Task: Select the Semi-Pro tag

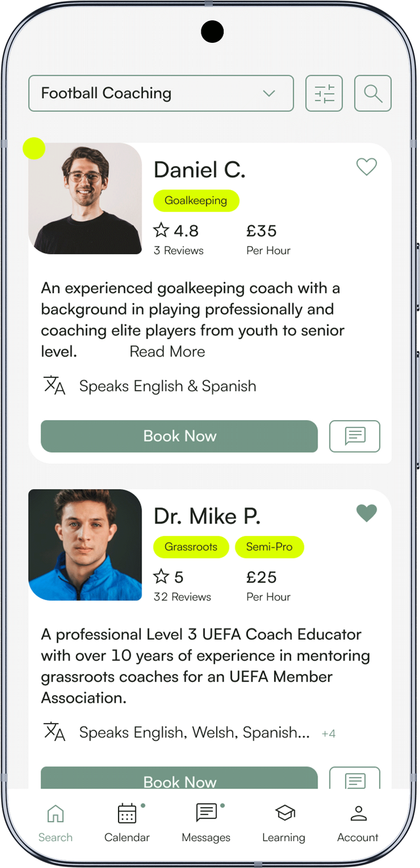Action: click(x=269, y=547)
